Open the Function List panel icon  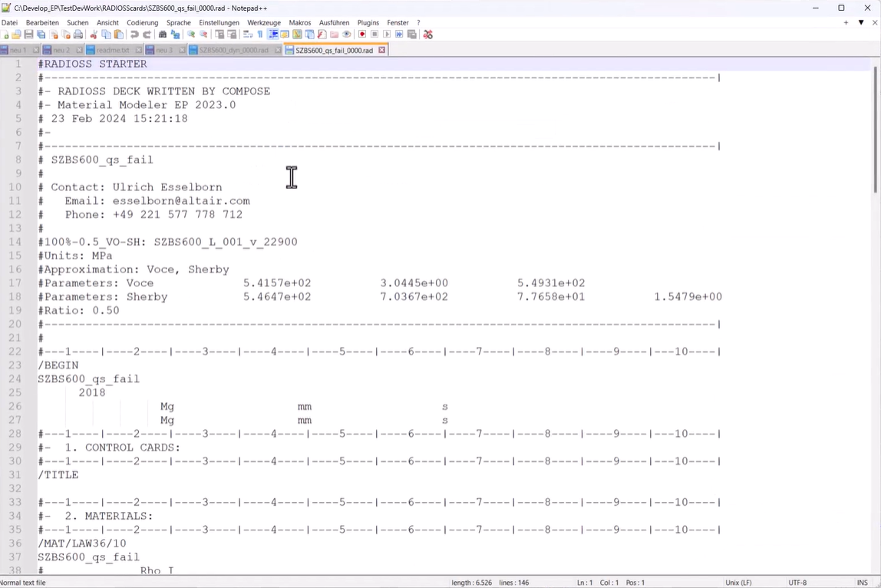click(322, 35)
